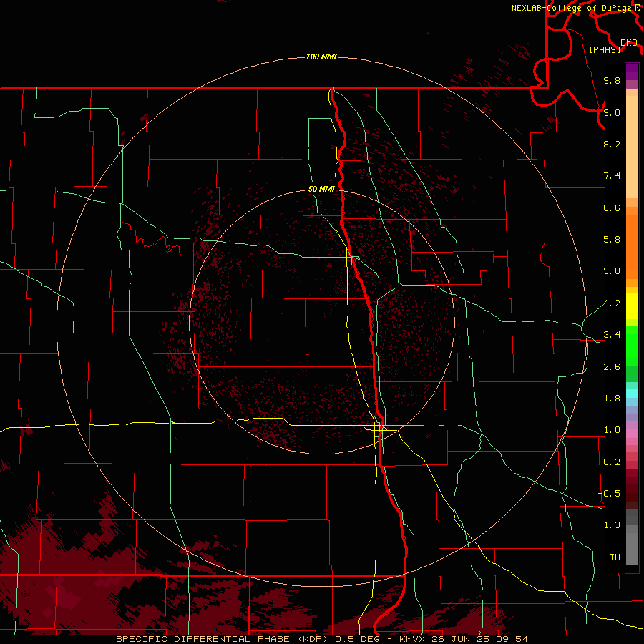Click the bottom caption "SPECIFIC DIFFERENTIAL PHASE (KDP)"
The width and height of the screenshot is (644, 644).
[x=223, y=639]
